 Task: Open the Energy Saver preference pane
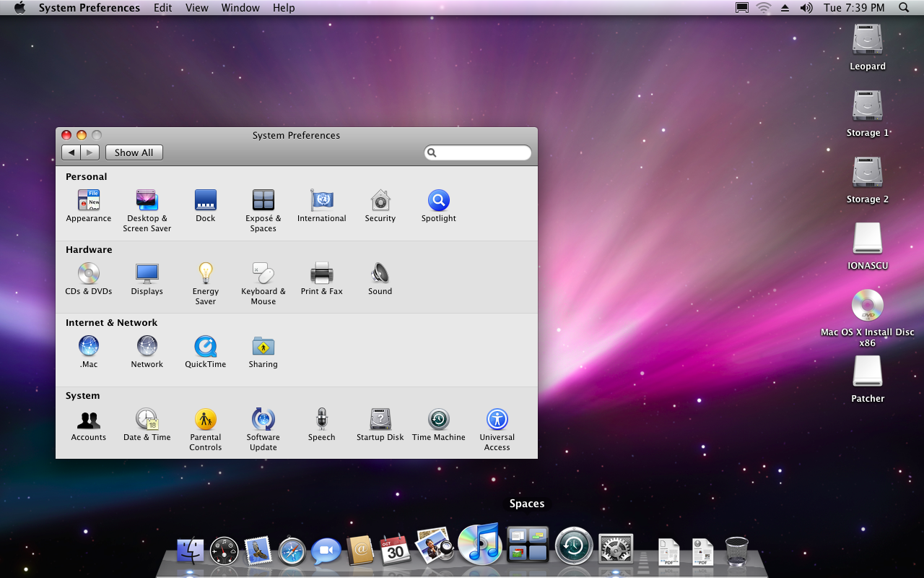pos(205,274)
